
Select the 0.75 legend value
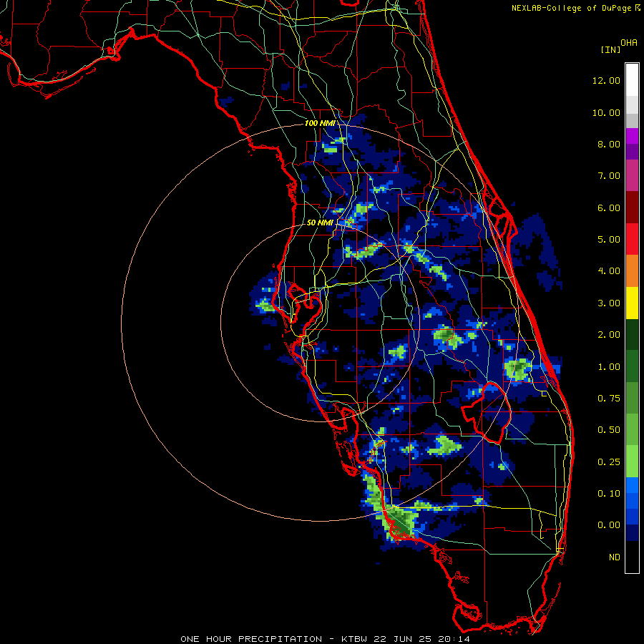coord(609,399)
